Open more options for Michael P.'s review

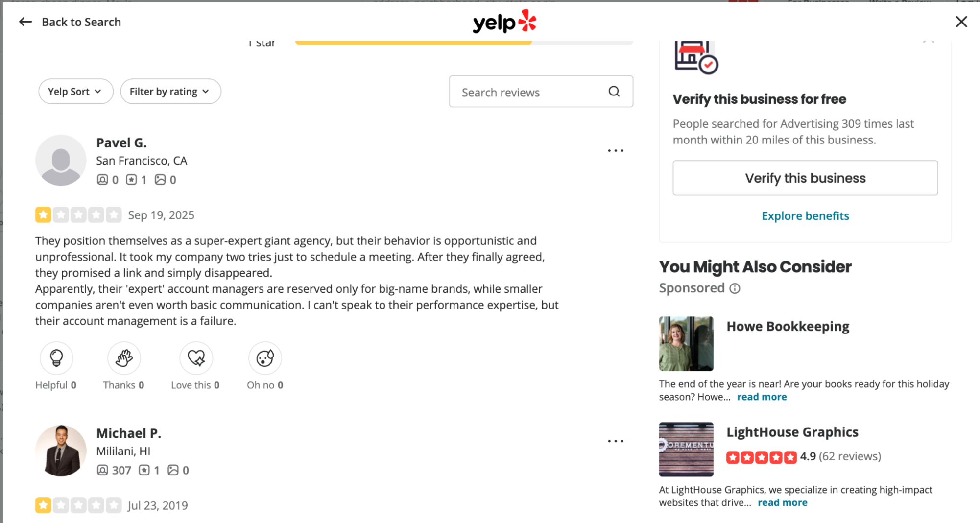pyautogui.click(x=616, y=441)
